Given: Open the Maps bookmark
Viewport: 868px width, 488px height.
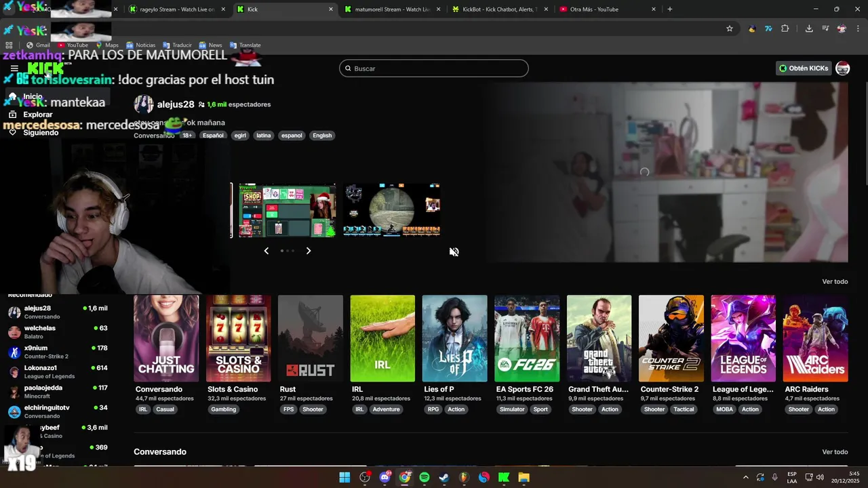Looking at the screenshot, I should 107,45.
